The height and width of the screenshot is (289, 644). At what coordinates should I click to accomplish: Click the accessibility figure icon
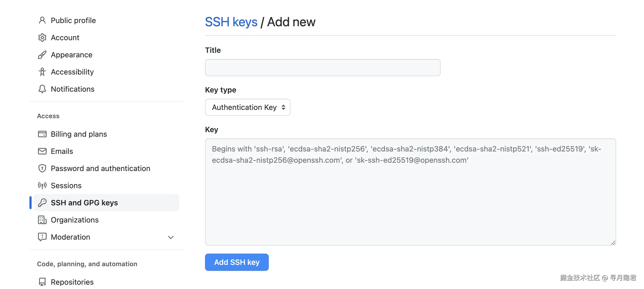42,72
